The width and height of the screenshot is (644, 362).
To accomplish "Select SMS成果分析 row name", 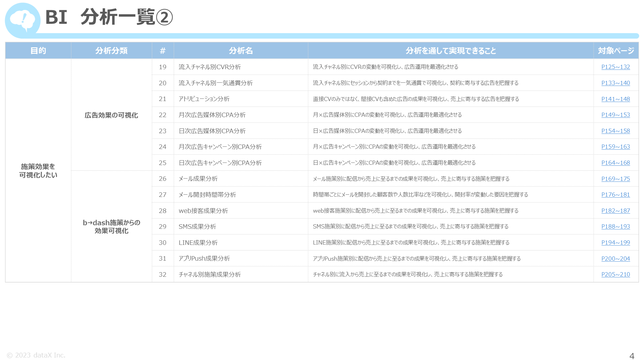I will [x=197, y=227].
